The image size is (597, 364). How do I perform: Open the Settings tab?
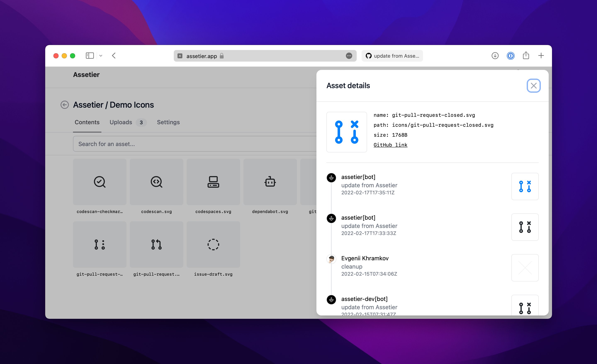[x=168, y=122]
